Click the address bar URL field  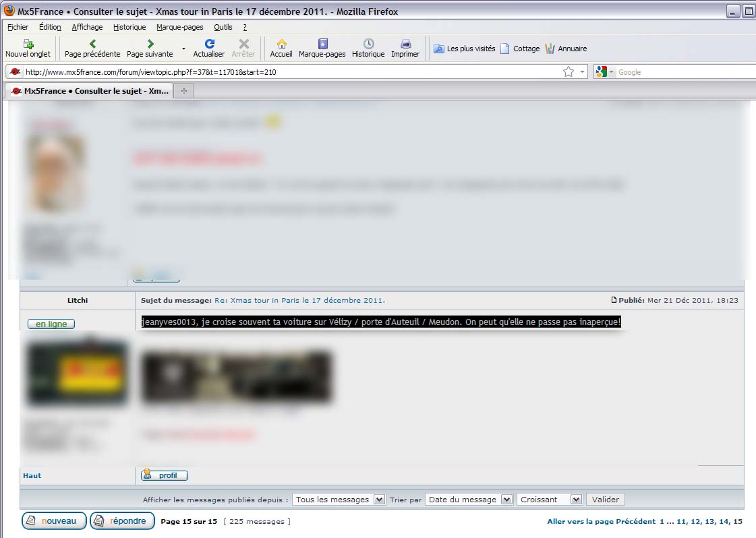click(292, 72)
